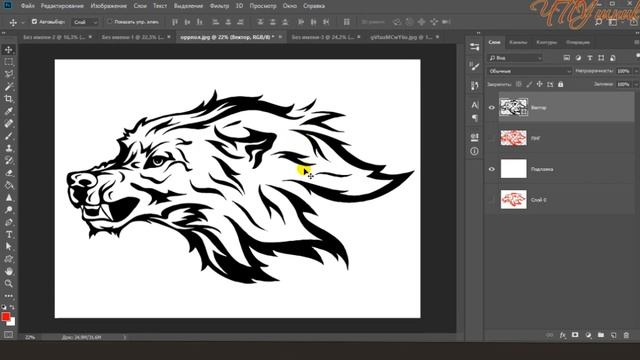Select the Custom Shape tool

9,259
